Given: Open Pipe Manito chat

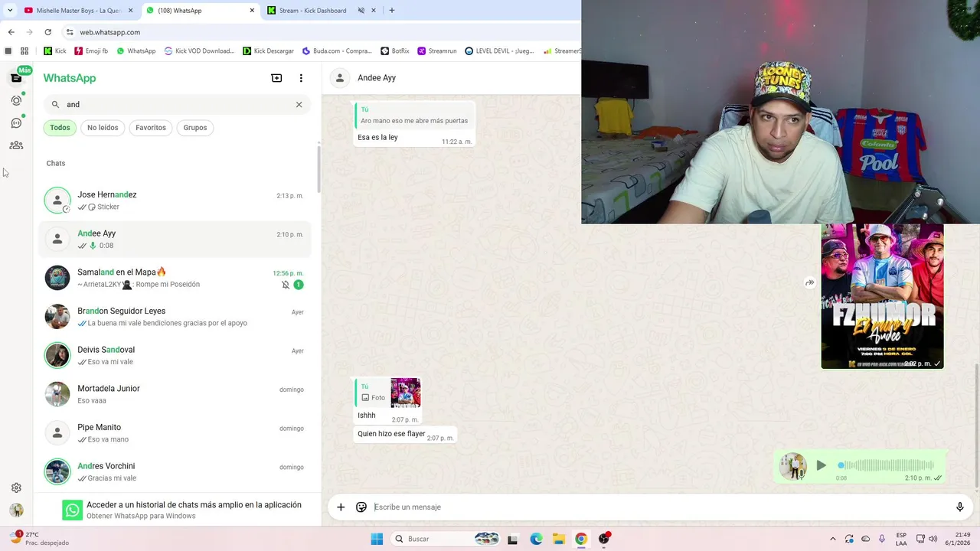Looking at the screenshot, I should 175,433.
